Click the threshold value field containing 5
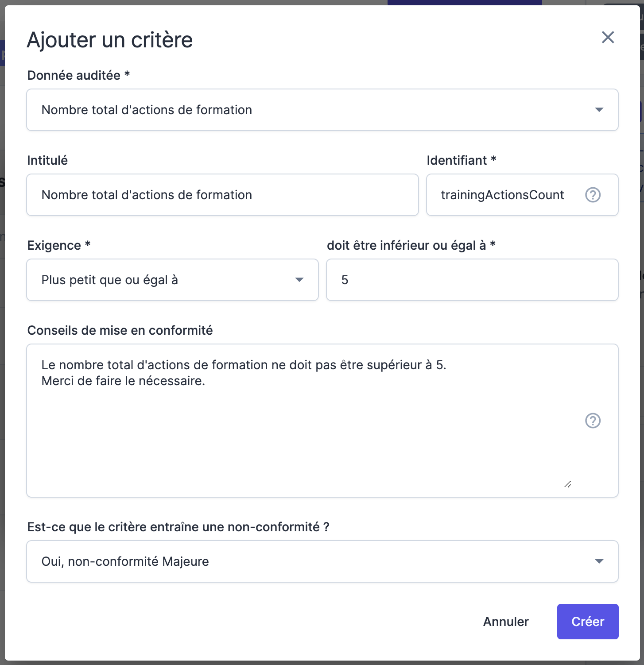 click(472, 280)
